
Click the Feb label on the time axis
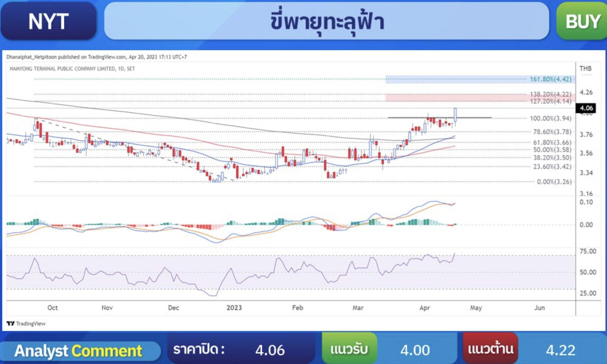pos(297,308)
